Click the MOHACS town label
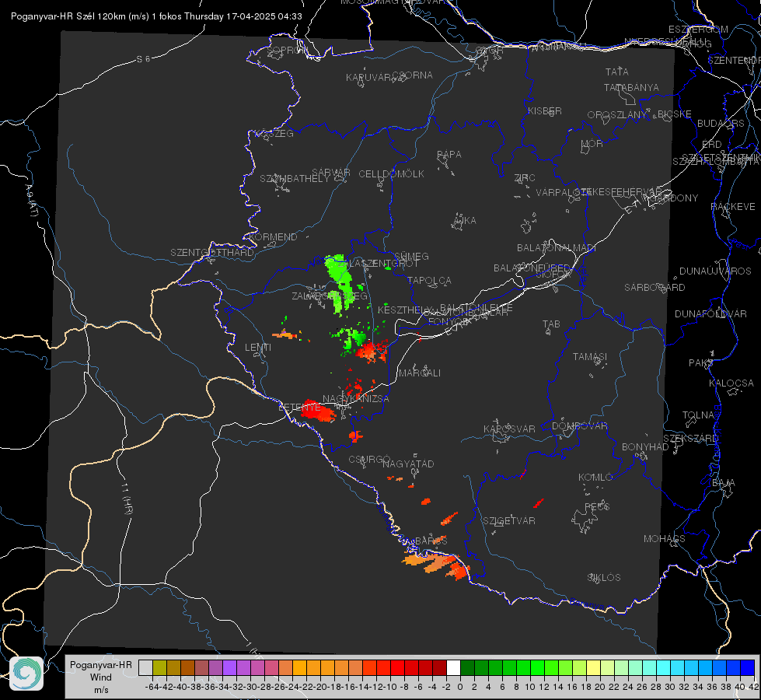Image resolution: width=761 pixels, height=700 pixels. 665,539
